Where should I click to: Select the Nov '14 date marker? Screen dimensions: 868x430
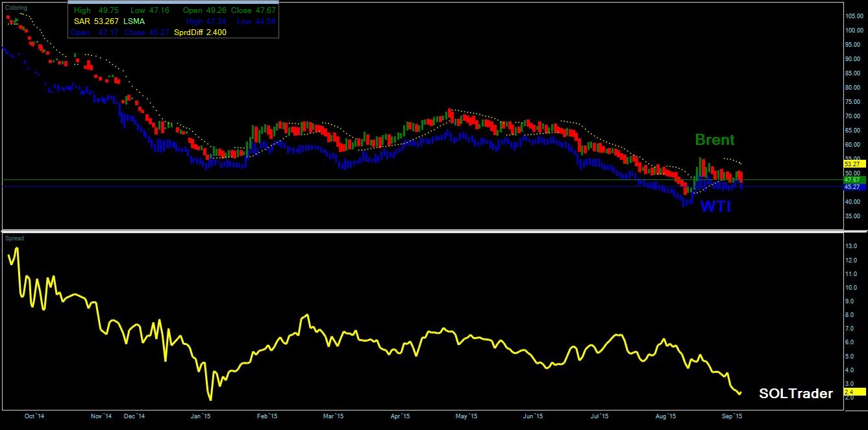tap(101, 416)
